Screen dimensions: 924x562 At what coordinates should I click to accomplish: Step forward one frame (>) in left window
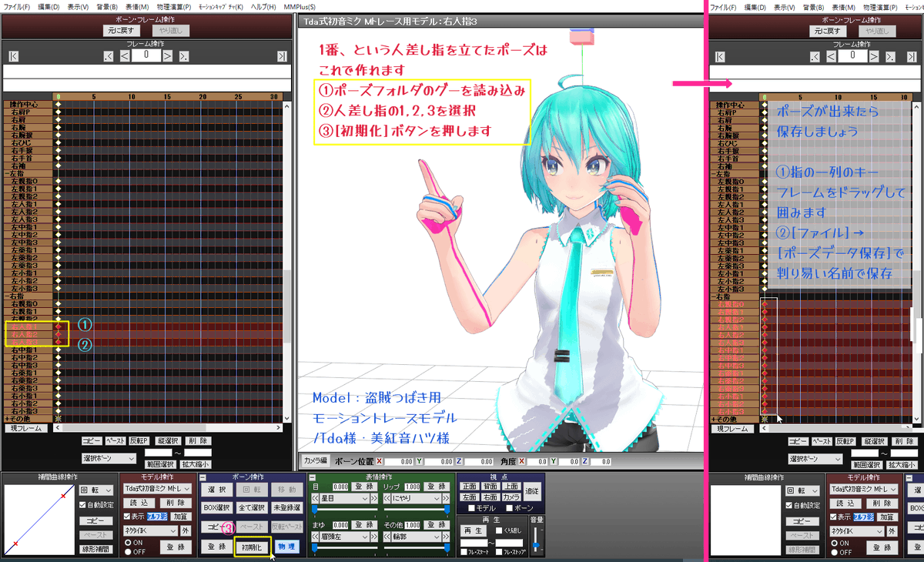168,56
